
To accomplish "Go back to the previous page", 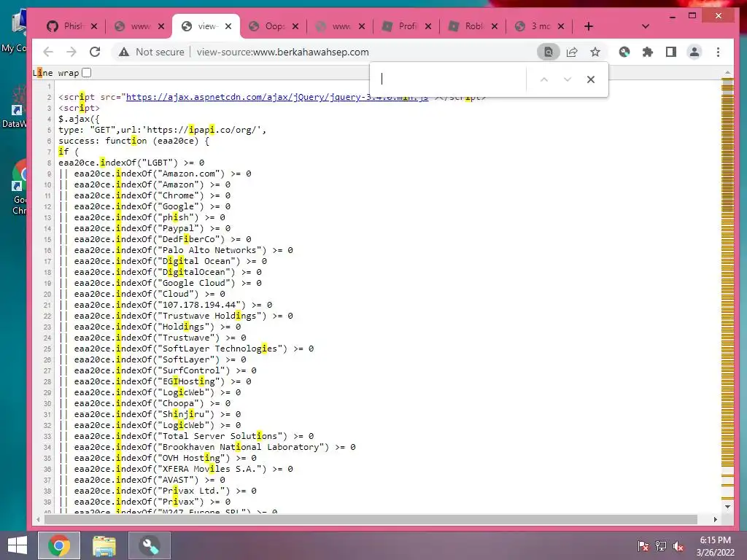I will pyautogui.click(x=48, y=52).
